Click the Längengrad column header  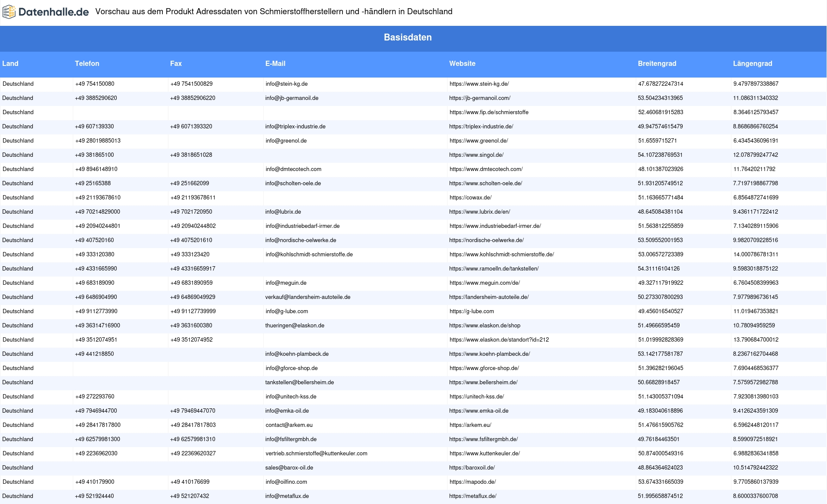pos(752,64)
